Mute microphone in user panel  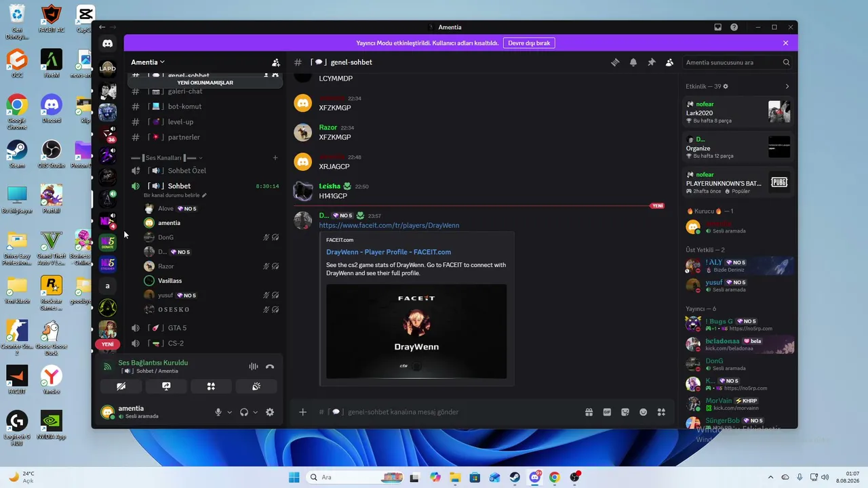pos(218,412)
